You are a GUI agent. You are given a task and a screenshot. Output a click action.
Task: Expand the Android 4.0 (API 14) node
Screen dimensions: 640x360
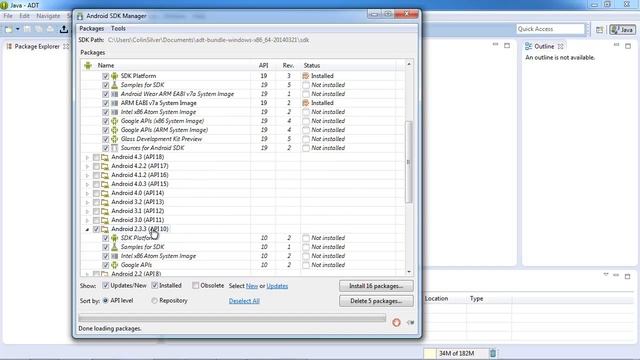(87, 193)
